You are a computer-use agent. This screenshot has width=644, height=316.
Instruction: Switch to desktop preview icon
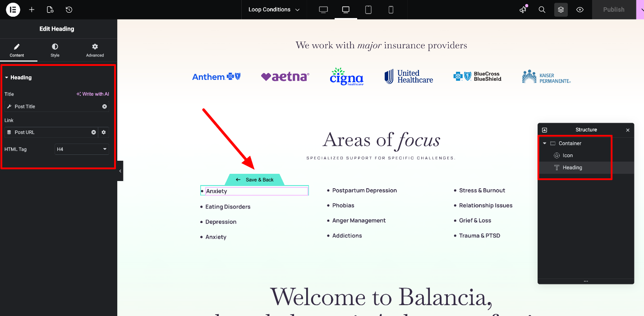click(323, 9)
